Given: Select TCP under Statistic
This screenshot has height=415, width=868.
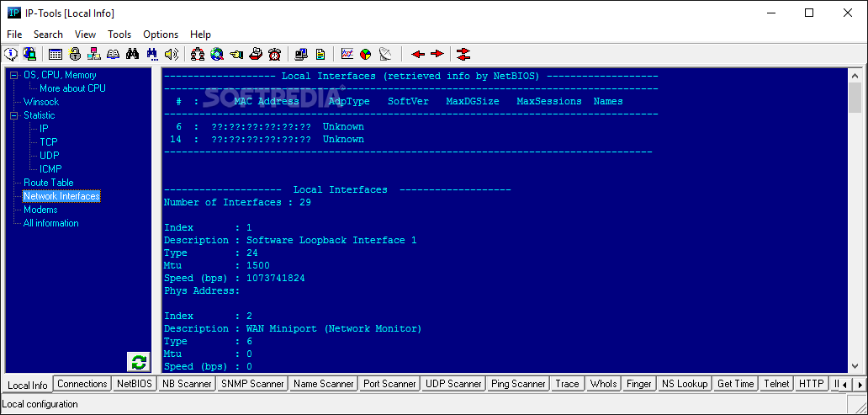Looking at the screenshot, I should [49, 142].
